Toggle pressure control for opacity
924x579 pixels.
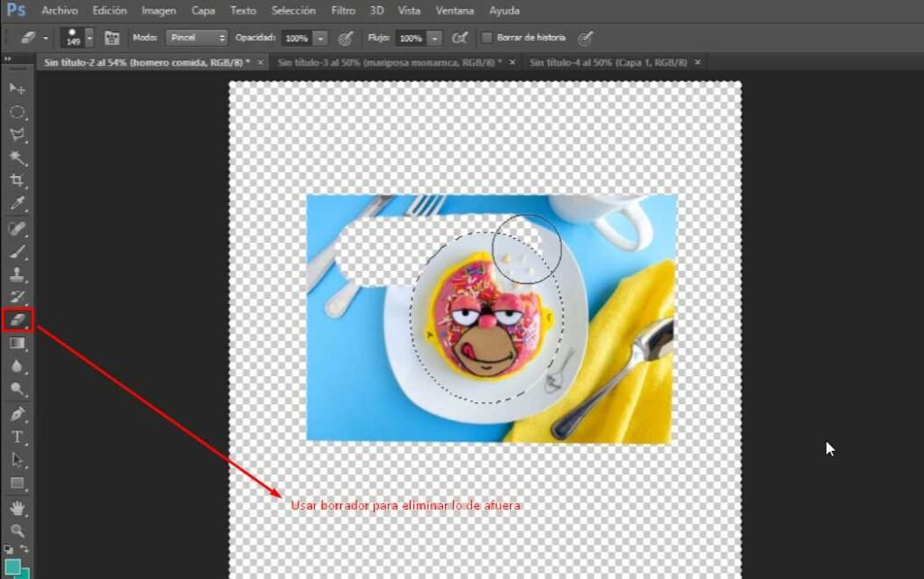(x=346, y=38)
